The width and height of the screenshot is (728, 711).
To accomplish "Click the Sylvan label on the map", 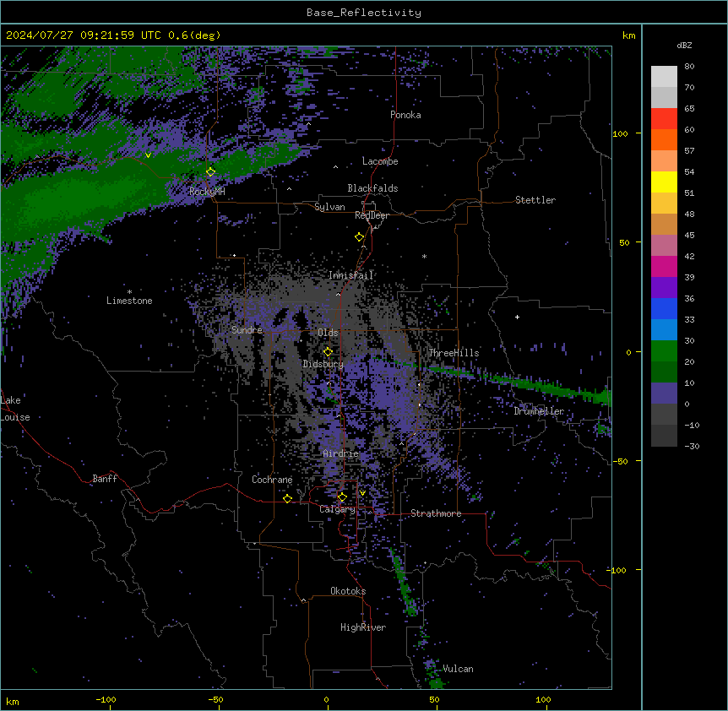I will click(x=329, y=207).
